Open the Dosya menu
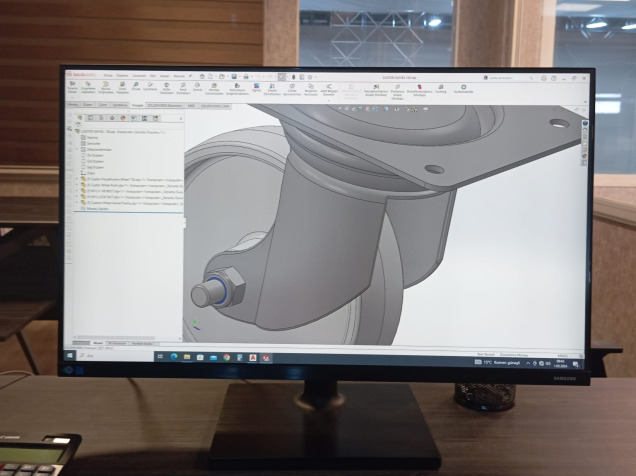This screenshot has width=636, height=476. (x=108, y=75)
